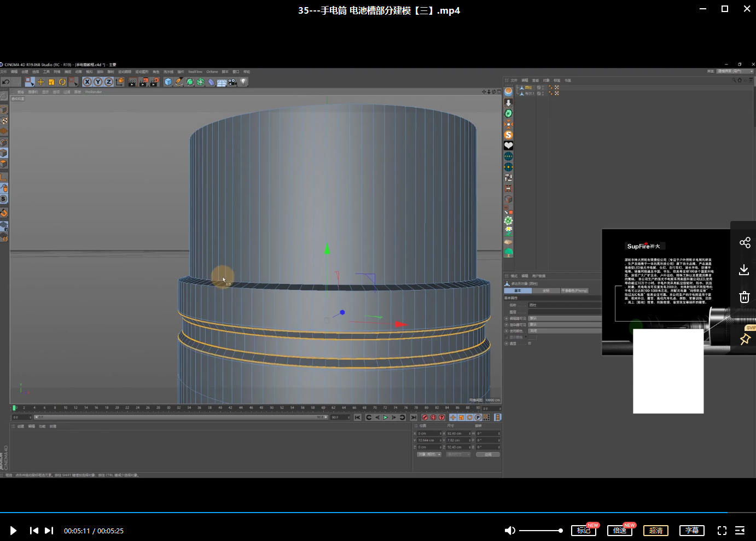Delete the video with trash icon

click(744, 297)
